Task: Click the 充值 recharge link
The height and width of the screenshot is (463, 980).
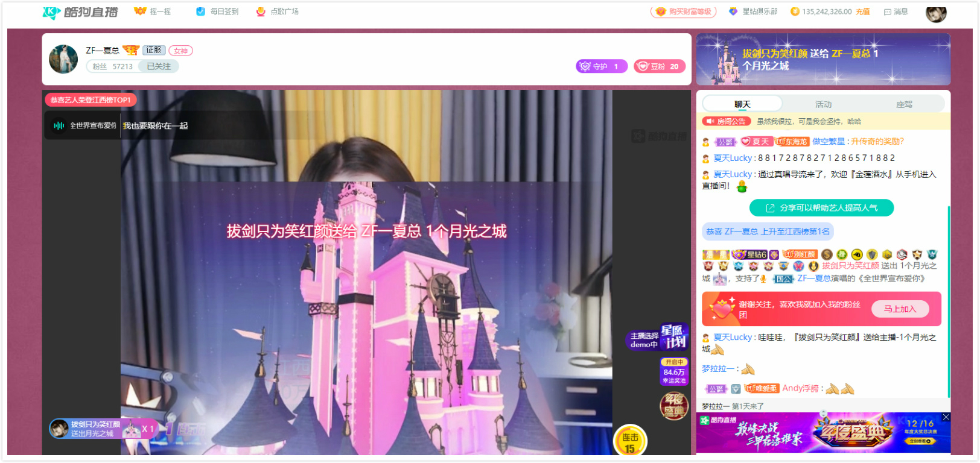Action: (x=862, y=11)
